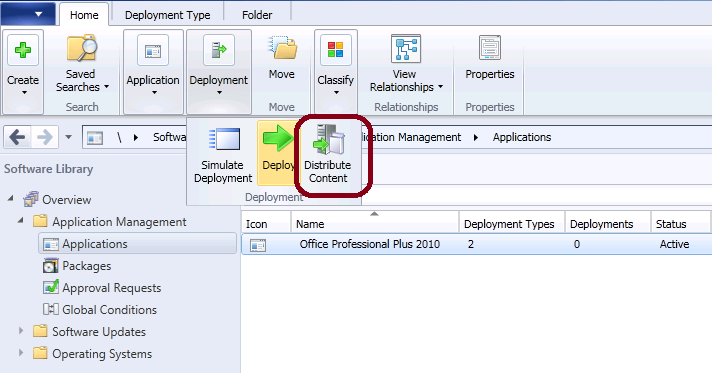Screen dimensions: 712x373
Task: Collapse the Overview tree node
Action: (x=10, y=199)
